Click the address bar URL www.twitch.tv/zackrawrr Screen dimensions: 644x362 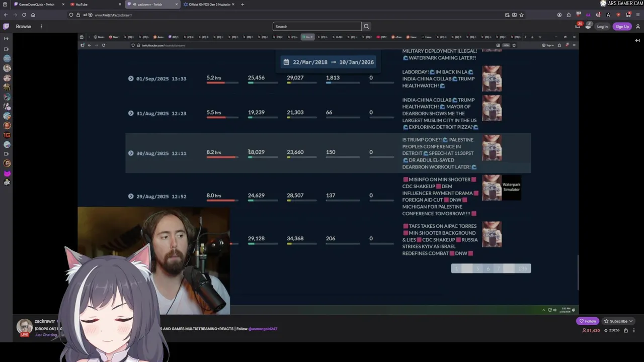[x=113, y=15]
